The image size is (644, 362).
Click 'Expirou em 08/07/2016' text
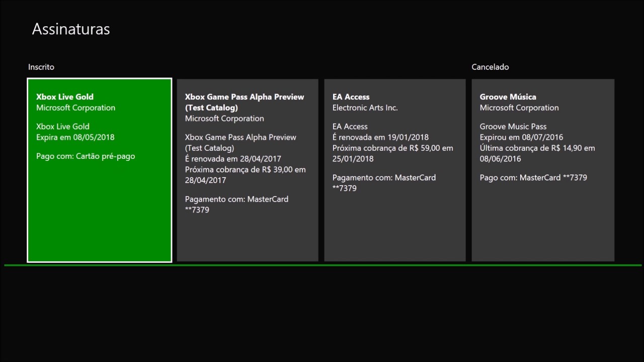click(521, 137)
